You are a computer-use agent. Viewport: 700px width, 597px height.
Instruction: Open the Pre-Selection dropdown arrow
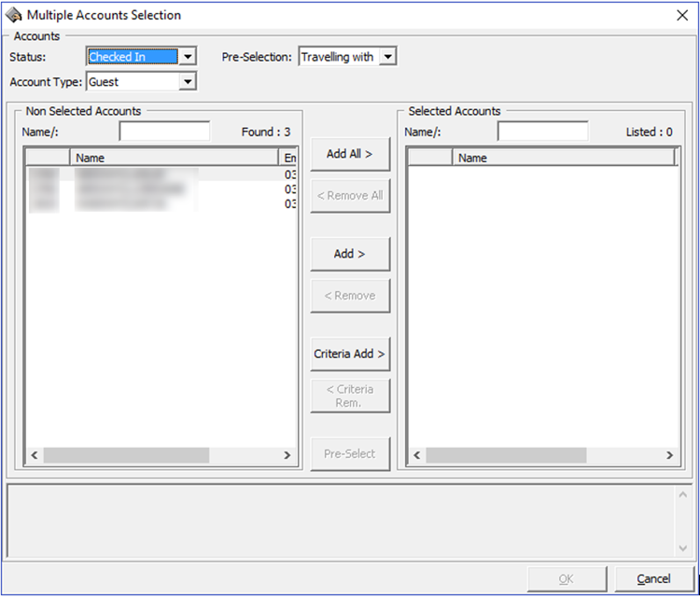click(x=387, y=57)
